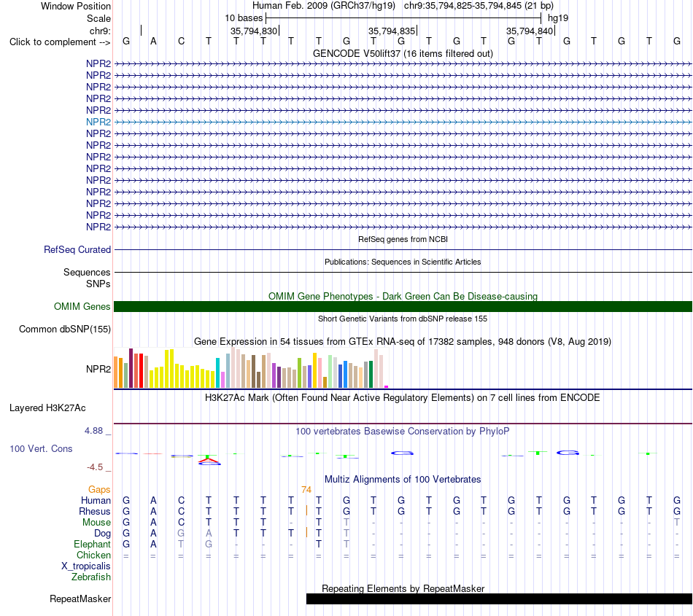The image size is (693, 616).
Task: Click the '10 bases' scale bar label
Action: coord(244,18)
